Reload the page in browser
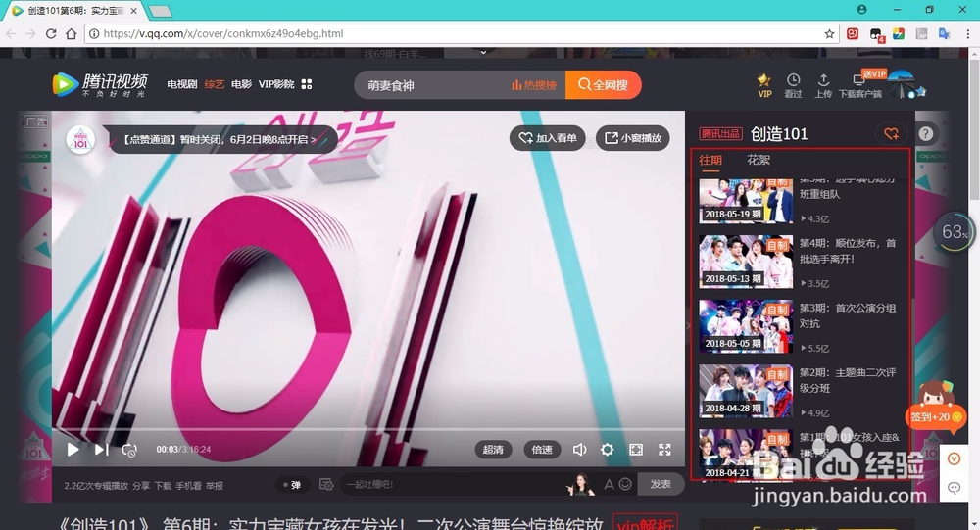 pyautogui.click(x=51, y=33)
